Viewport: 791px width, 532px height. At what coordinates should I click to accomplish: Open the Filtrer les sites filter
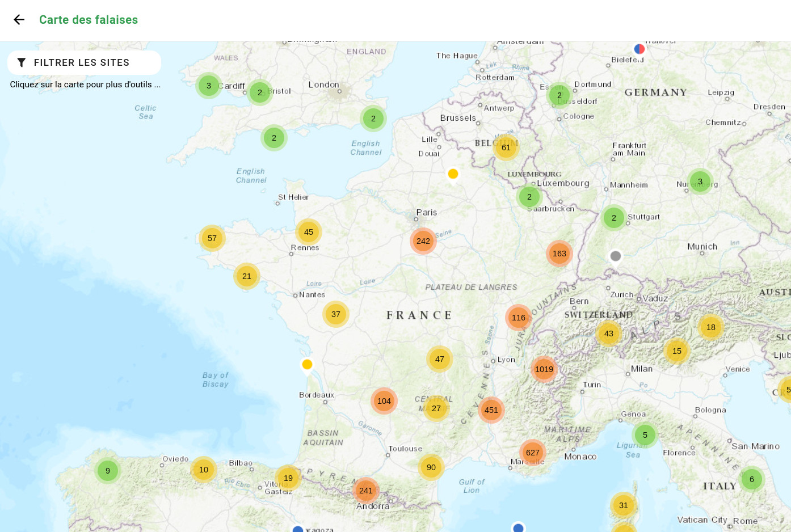click(x=84, y=62)
